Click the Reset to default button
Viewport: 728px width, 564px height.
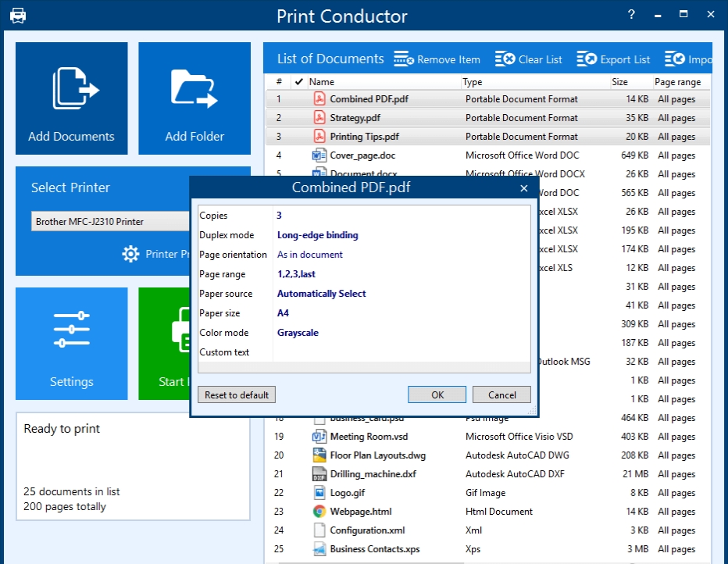[237, 395]
